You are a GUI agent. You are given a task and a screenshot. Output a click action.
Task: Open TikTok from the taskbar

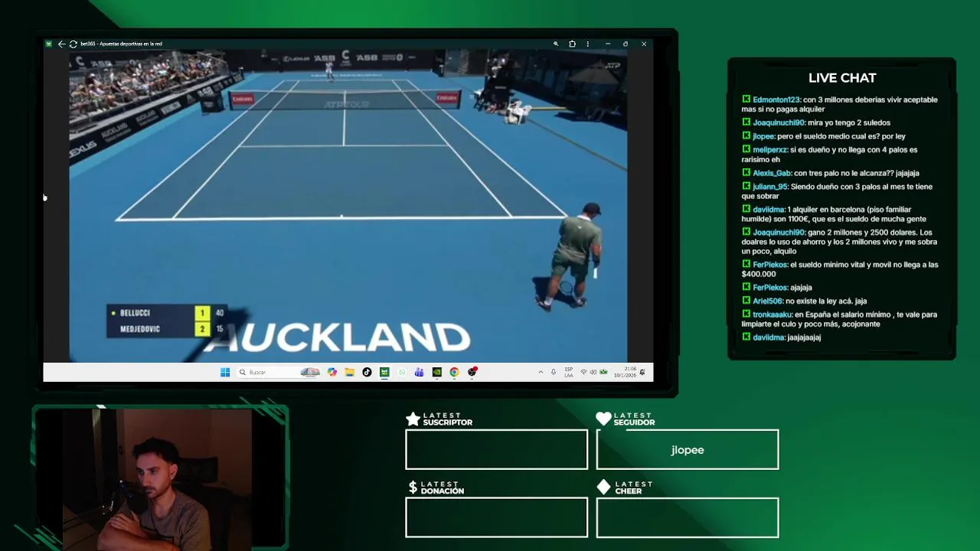tap(367, 372)
